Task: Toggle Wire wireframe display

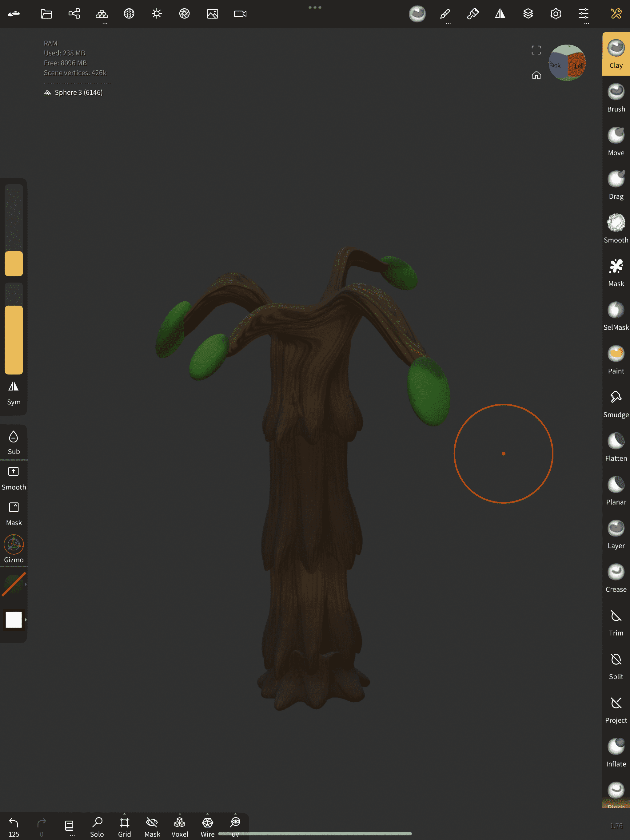Action: [x=207, y=826]
